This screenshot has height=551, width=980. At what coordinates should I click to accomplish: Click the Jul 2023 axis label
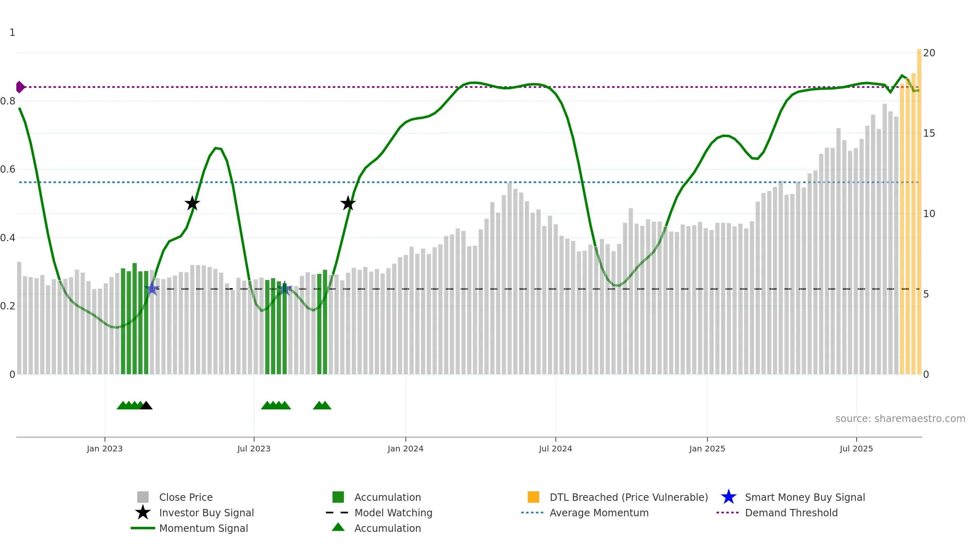[x=254, y=449]
